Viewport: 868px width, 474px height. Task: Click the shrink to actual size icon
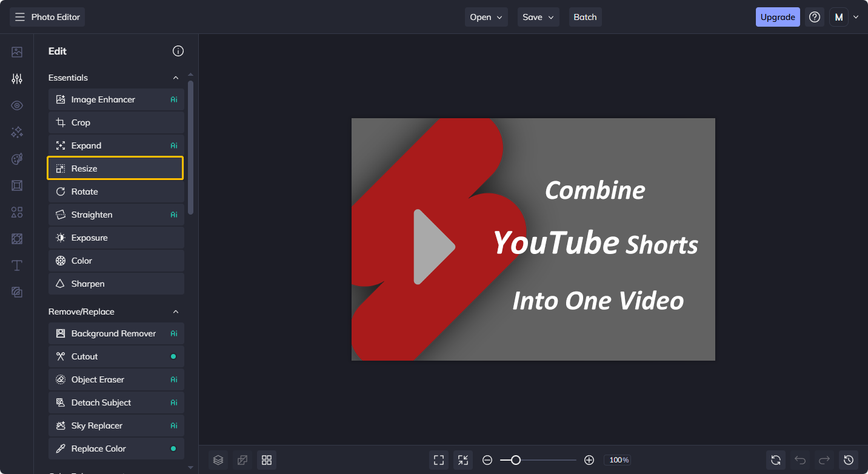coord(463,460)
